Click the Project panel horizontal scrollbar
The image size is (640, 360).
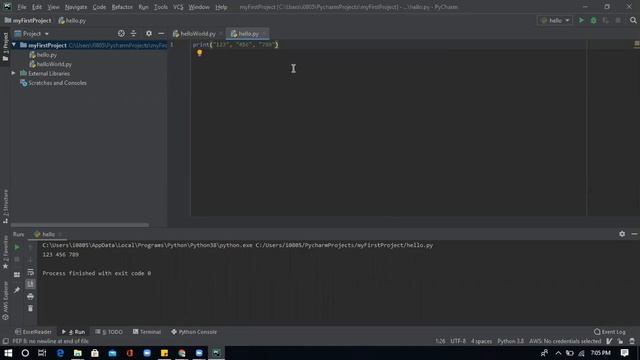[80, 225]
